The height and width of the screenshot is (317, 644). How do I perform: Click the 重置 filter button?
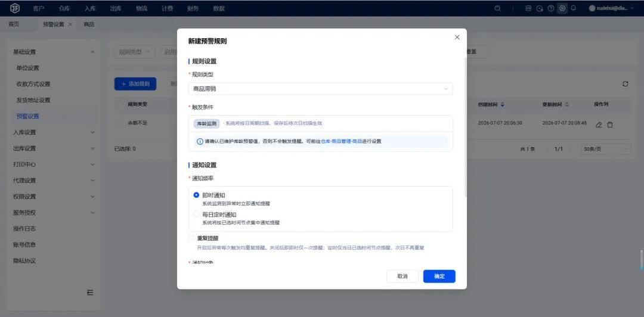click(472, 52)
